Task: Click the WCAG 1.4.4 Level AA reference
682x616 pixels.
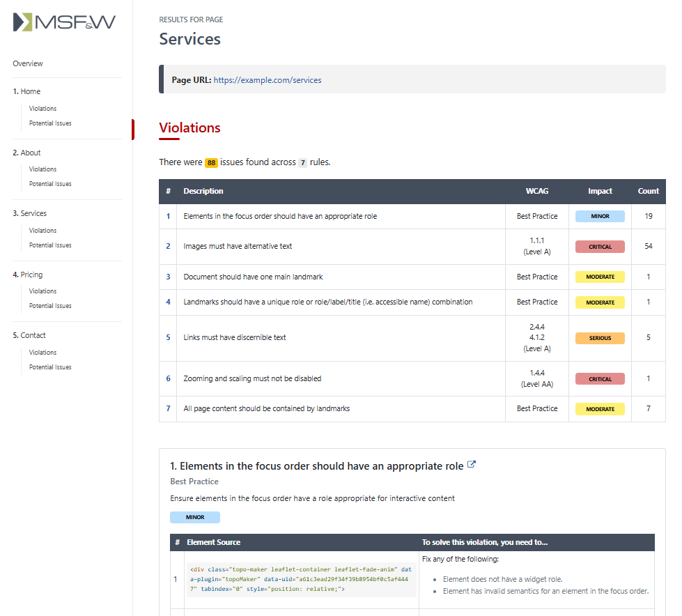Action: pos(537,378)
